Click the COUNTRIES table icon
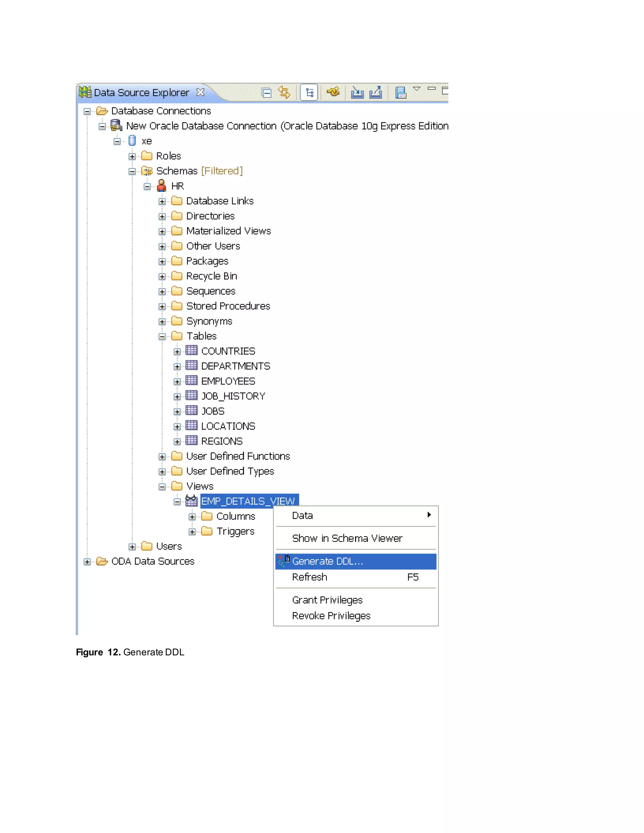Image resolution: width=644 pixels, height=833 pixels. (192, 350)
